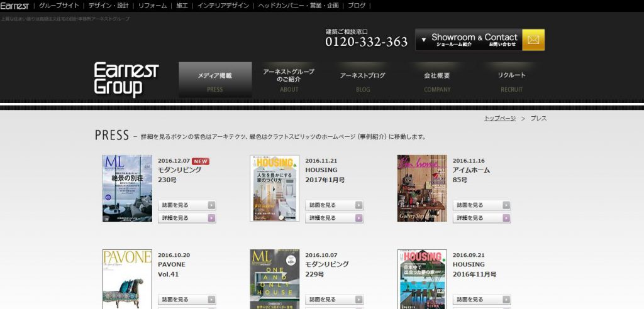The image size is (644, 309).
Task: Expand the Showroom & Contact dropdown arrow
Action: (424, 40)
